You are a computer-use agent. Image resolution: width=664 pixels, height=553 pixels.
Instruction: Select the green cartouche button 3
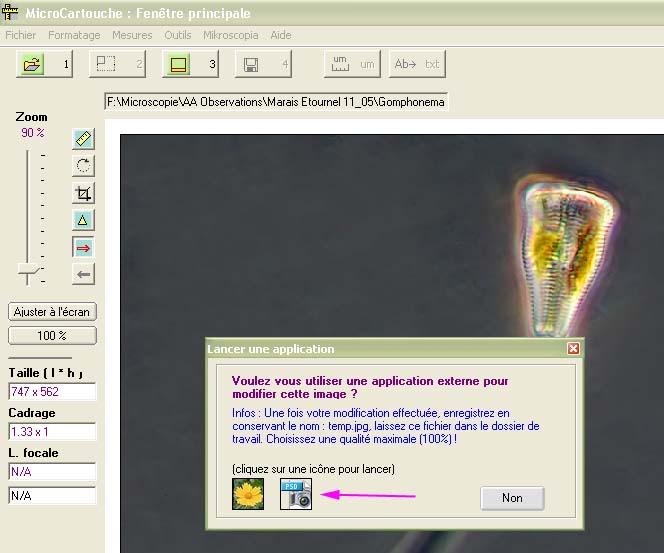click(190, 64)
